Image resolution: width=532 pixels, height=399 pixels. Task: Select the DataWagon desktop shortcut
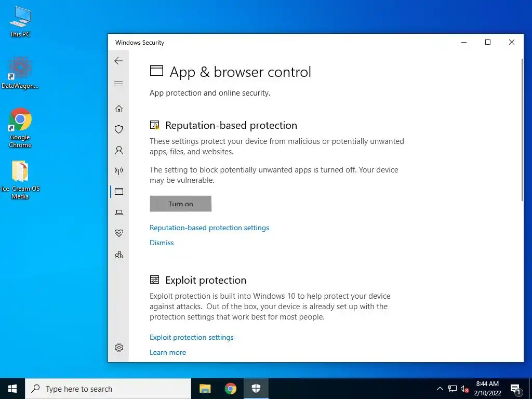[x=20, y=73]
